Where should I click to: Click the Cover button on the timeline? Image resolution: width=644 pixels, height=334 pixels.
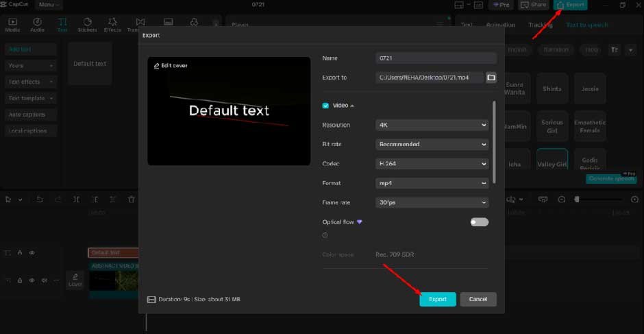coord(75,281)
